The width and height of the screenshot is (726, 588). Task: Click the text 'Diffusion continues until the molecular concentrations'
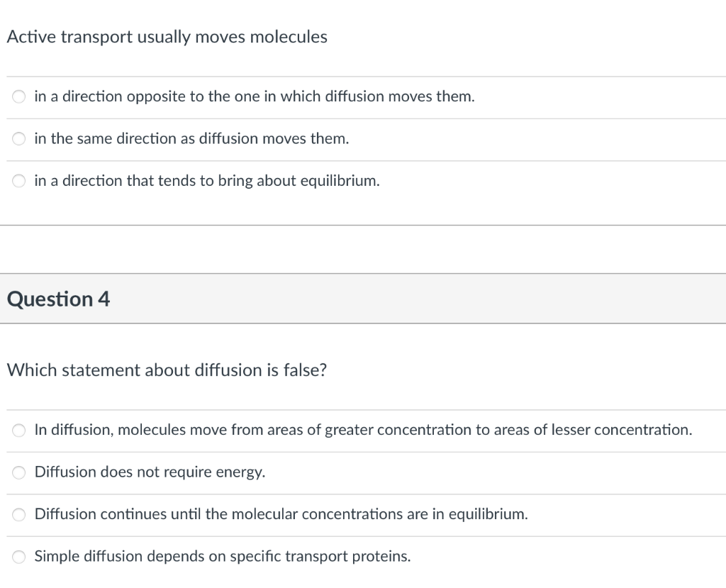[x=281, y=514]
